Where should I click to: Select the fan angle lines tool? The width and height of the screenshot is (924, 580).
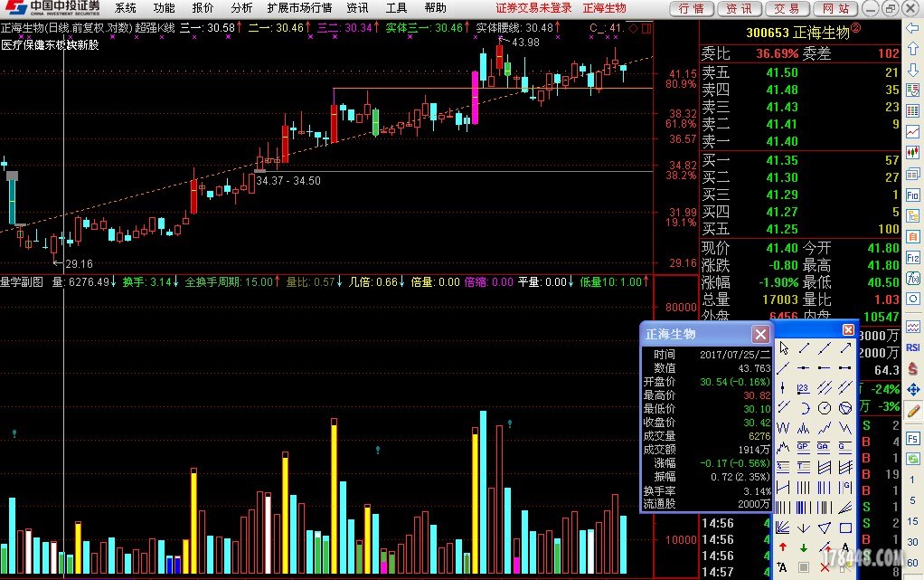[783, 528]
